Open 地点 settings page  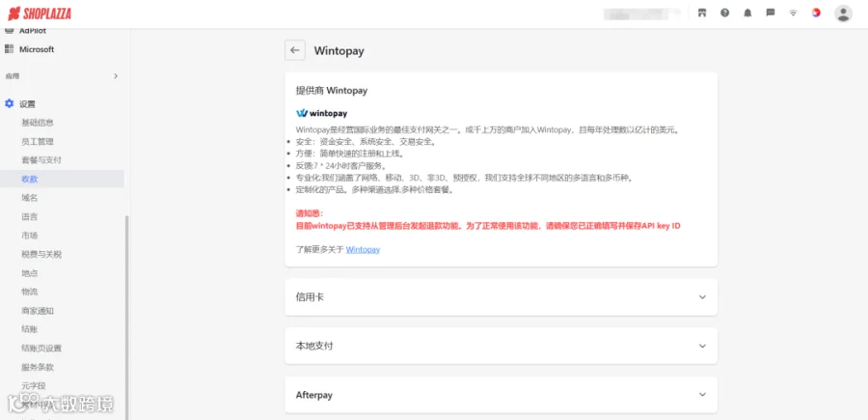click(29, 273)
